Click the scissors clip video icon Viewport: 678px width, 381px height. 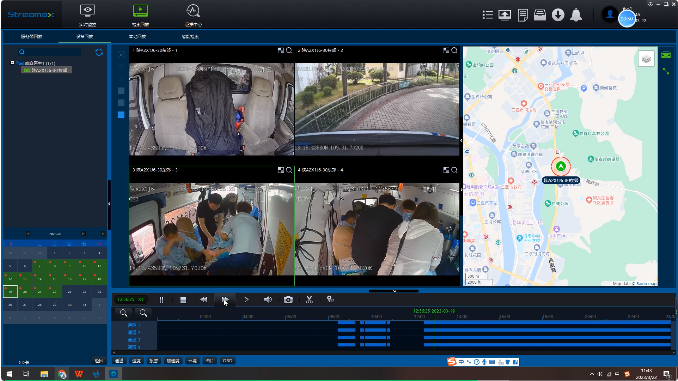point(309,300)
